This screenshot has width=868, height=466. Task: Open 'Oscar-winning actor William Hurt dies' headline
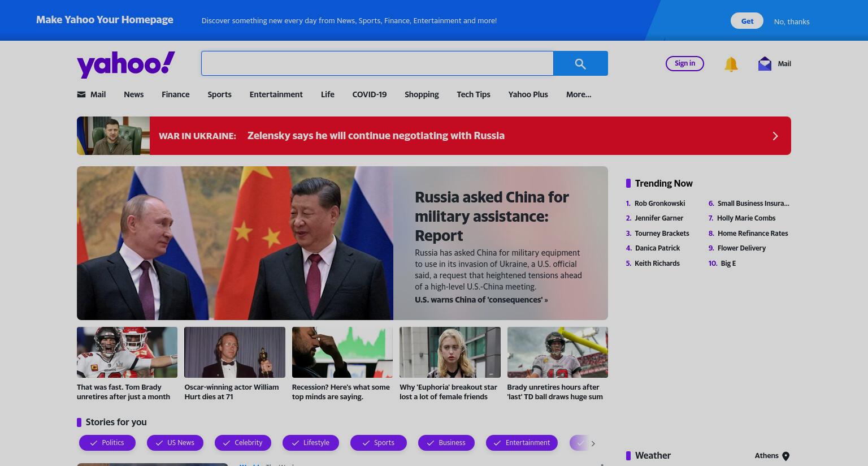(x=231, y=392)
